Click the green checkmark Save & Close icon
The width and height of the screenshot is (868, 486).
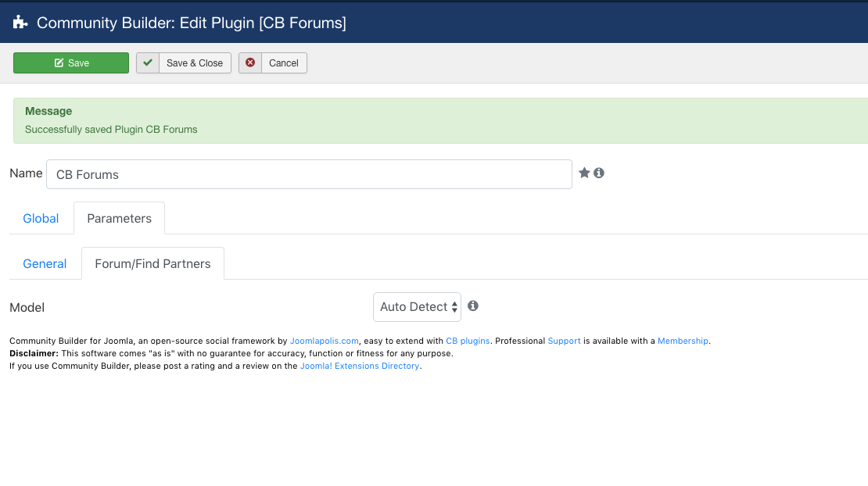point(148,63)
